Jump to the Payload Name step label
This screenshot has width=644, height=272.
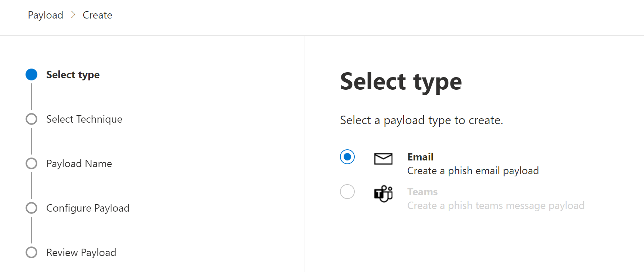click(x=79, y=164)
